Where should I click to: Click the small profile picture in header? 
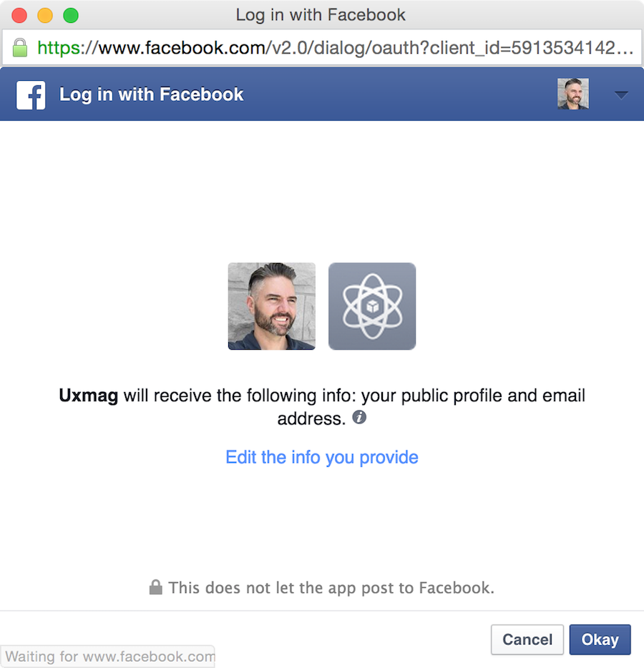[573, 94]
